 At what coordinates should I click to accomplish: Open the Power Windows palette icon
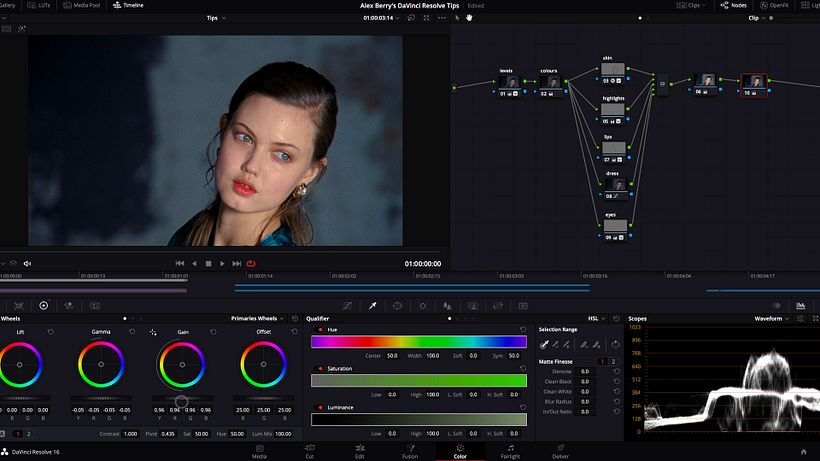[x=397, y=305]
